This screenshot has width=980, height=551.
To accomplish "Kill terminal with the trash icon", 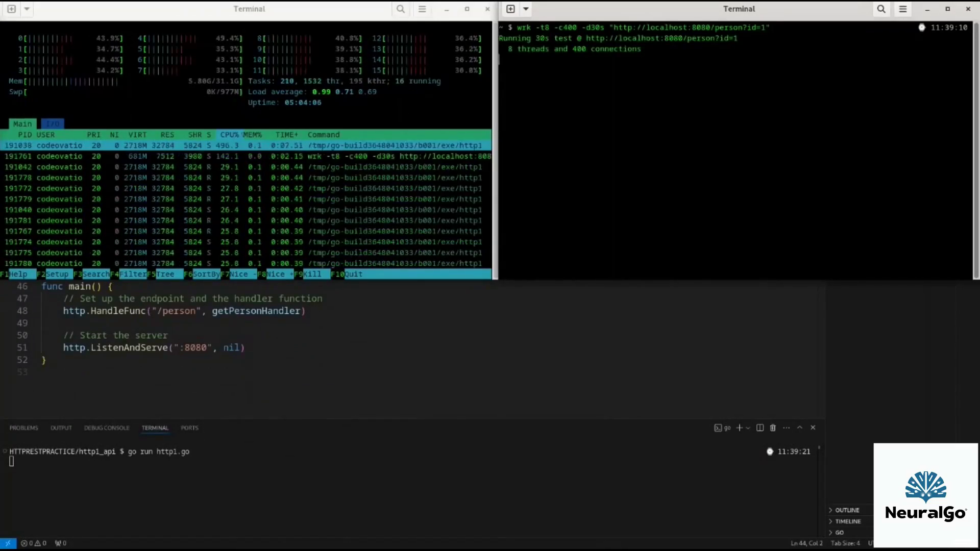I will tap(773, 428).
